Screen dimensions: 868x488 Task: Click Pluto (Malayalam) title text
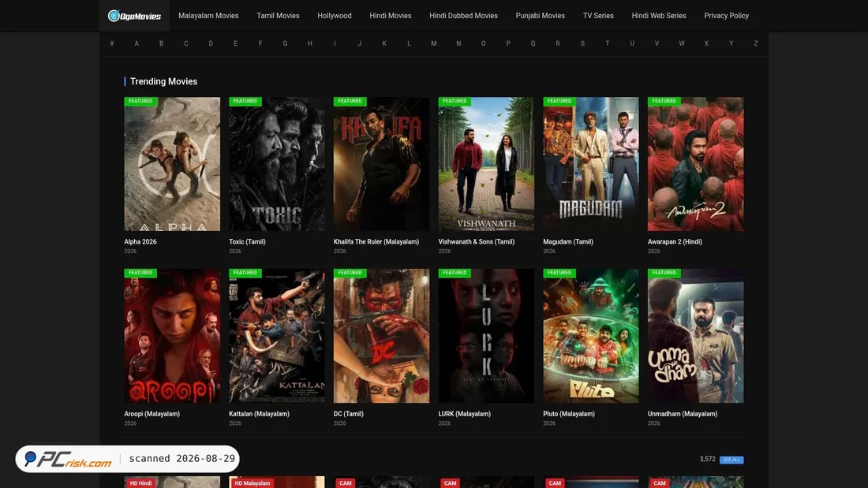[568, 414]
